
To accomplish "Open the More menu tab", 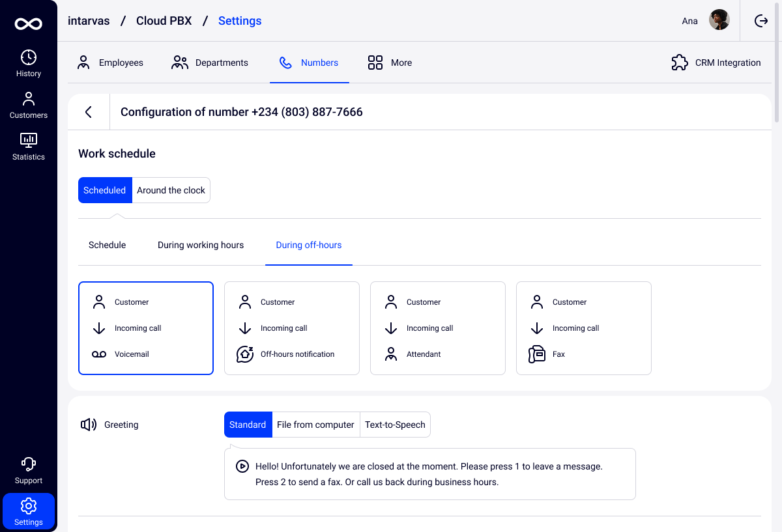I will (390, 63).
